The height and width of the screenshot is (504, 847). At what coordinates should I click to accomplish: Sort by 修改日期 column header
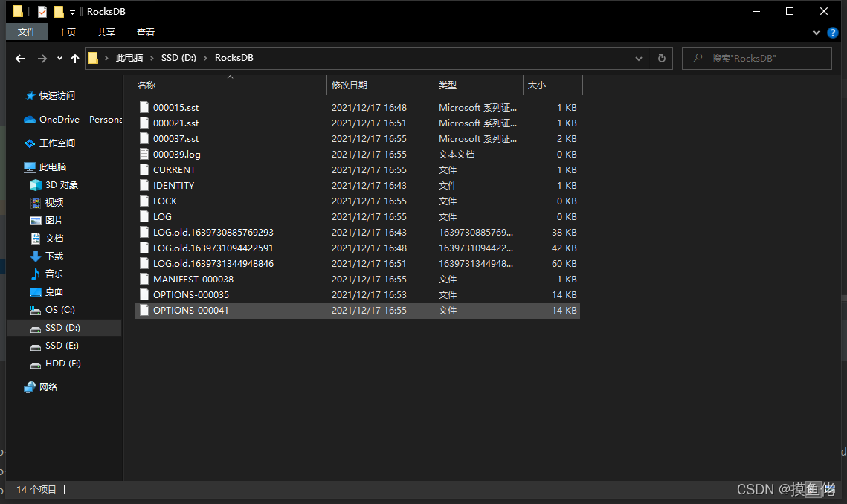(x=350, y=85)
